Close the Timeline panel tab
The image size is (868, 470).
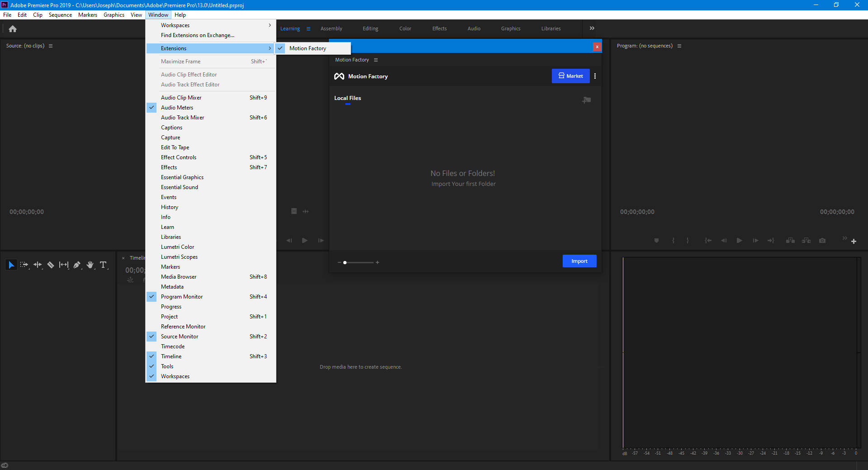[123, 258]
